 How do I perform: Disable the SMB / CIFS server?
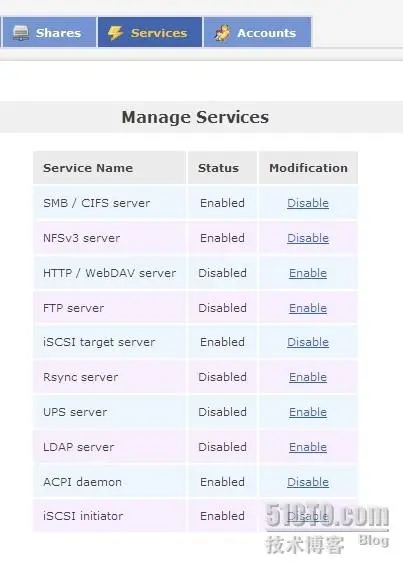pyautogui.click(x=308, y=203)
